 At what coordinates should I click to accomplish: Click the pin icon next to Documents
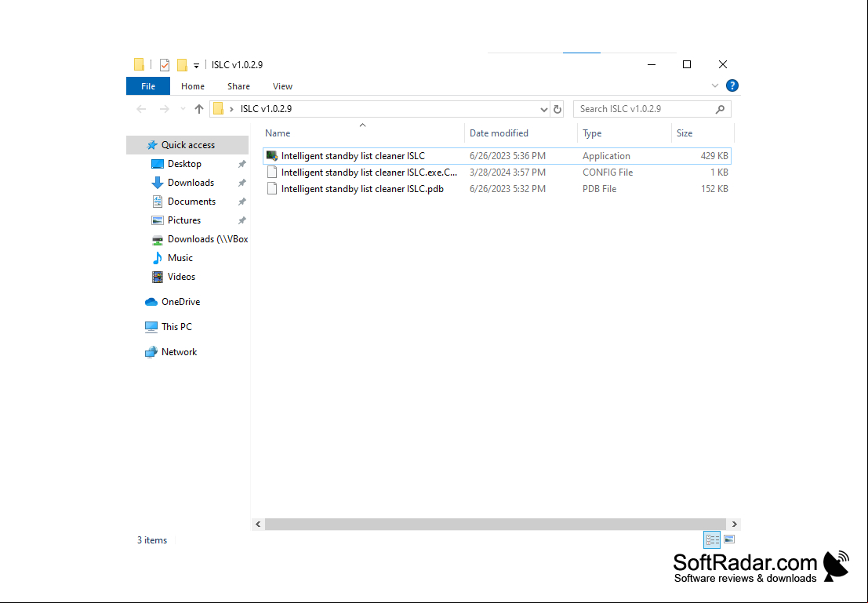tap(242, 202)
